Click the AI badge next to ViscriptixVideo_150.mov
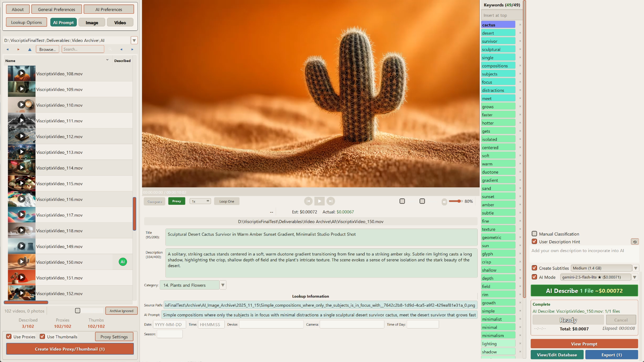This screenshot has width=644, height=362. (x=123, y=262)
